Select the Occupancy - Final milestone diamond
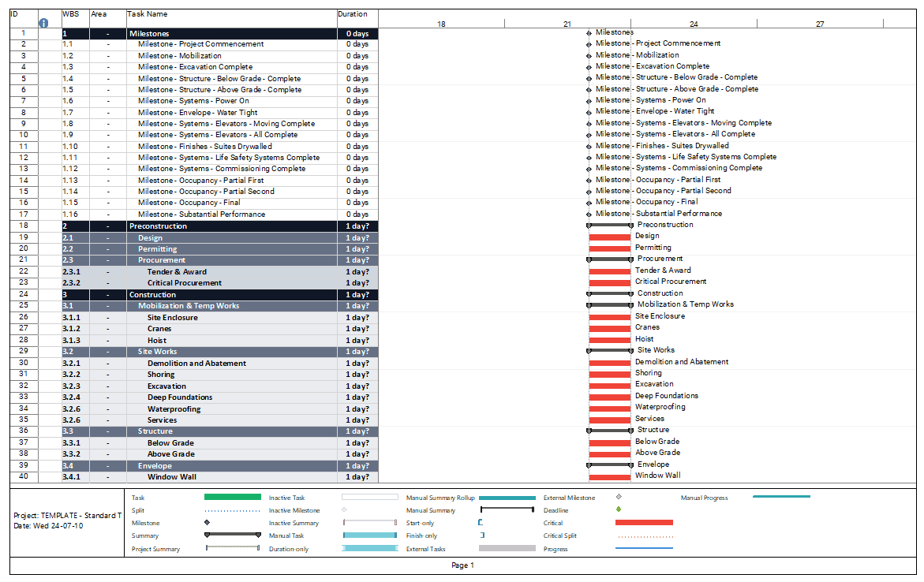924x582 pixels. (588, 202)
